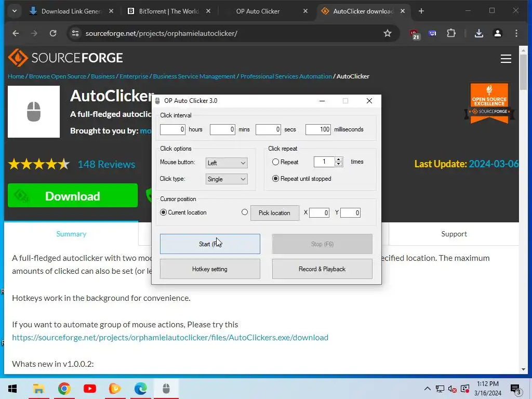
Task: Click the red extension icon showing 21
Action: point(415,34)
